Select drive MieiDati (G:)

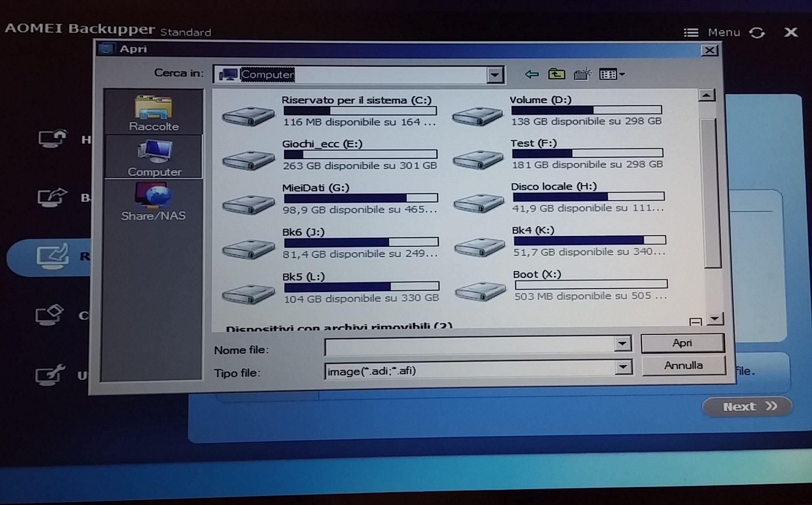[x=329, y=199]
